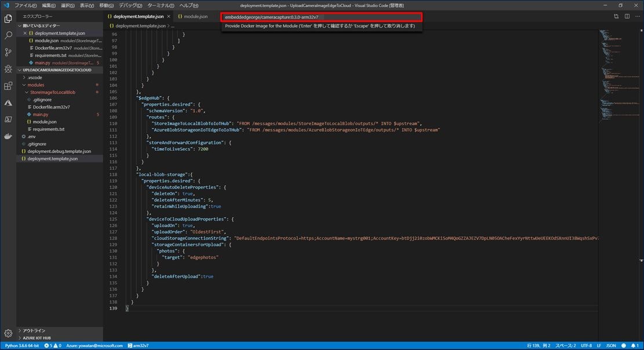Click the UTF-8 encoding indicator
This screenshot has width=644, height=350.
click(x=585, y=345)
